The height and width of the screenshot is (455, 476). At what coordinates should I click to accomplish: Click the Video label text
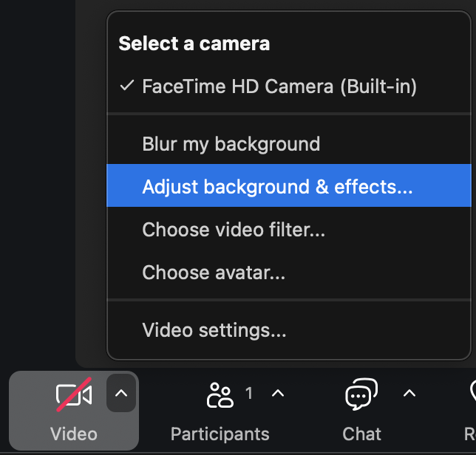pyautogui.click(x=74, y=434)
